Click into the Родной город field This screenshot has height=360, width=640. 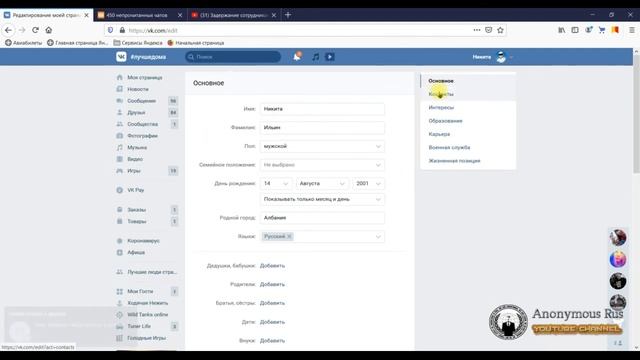(322, 218)
